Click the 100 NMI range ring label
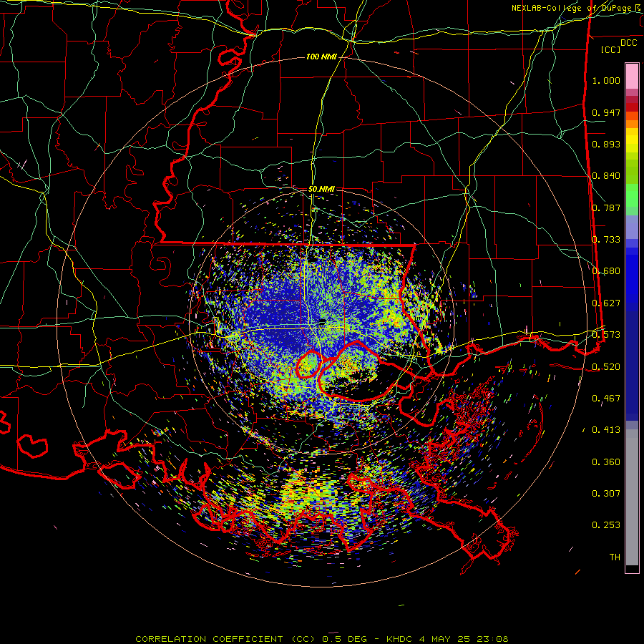The width and height of the screenshot is (644, 644). pos(321,57)
